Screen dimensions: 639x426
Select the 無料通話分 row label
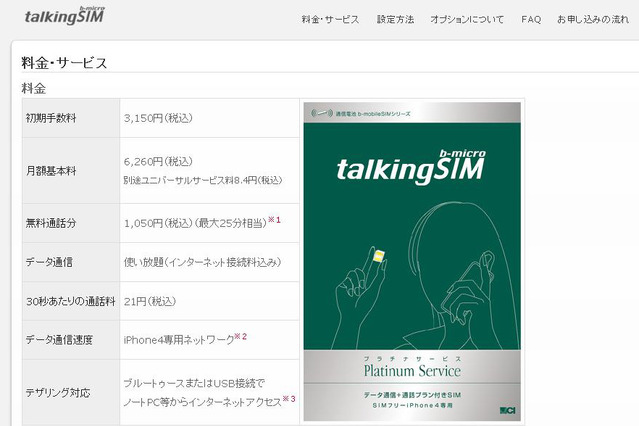(x=51, y=223)
